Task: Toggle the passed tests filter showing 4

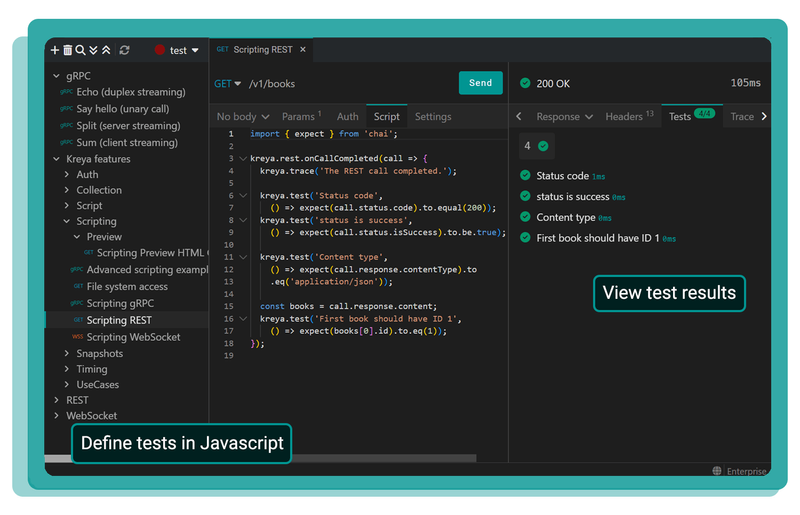Action: tap(537, 146)
